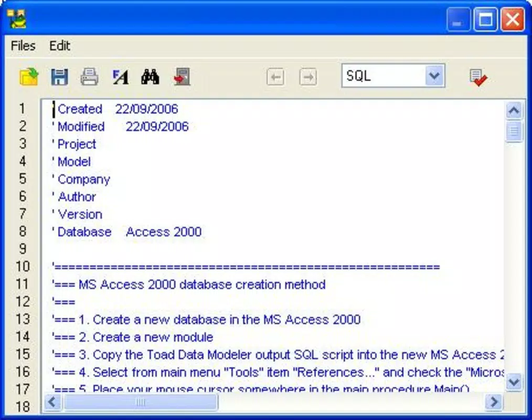Open a file with the folder icon
This screenshot has width=532, height=420.
(29, 77)
